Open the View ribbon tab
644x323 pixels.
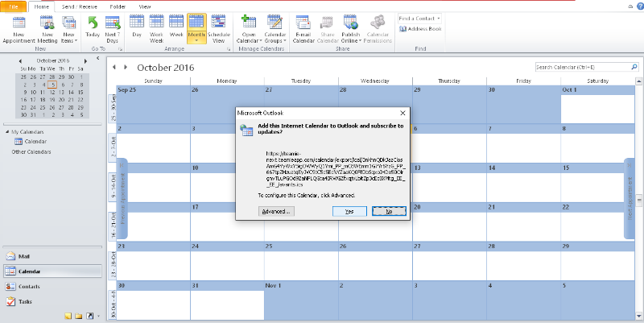(145, 6)
